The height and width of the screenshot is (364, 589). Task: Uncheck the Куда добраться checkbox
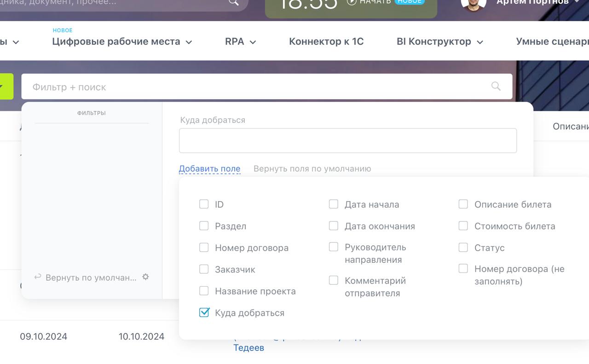(x=204, y=312)
